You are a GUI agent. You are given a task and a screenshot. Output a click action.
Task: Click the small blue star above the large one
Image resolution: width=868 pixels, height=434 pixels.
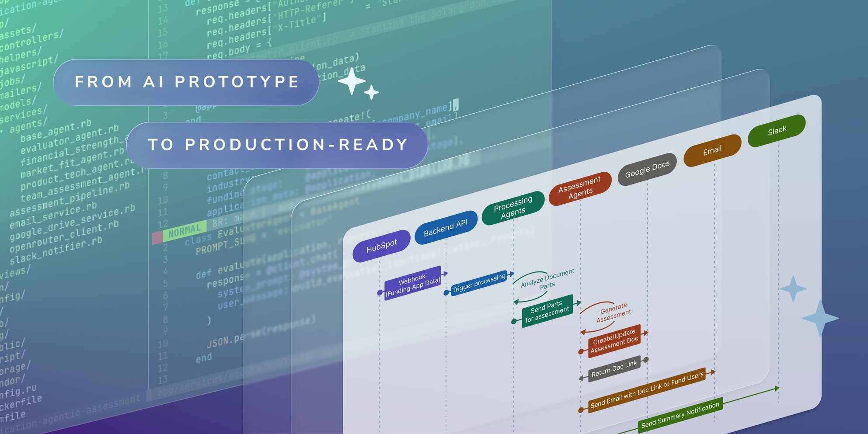[x=793, y=288]
